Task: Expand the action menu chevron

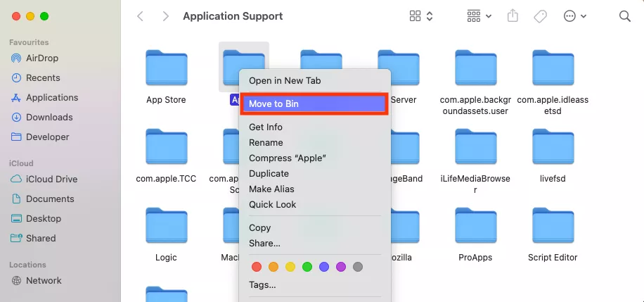Action: coord(584,16)
